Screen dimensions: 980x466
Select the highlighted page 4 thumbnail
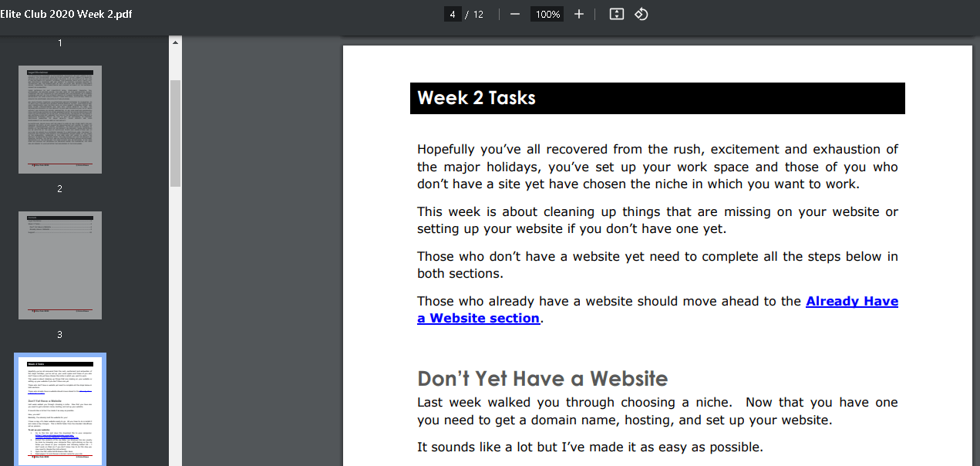[60, 410]
